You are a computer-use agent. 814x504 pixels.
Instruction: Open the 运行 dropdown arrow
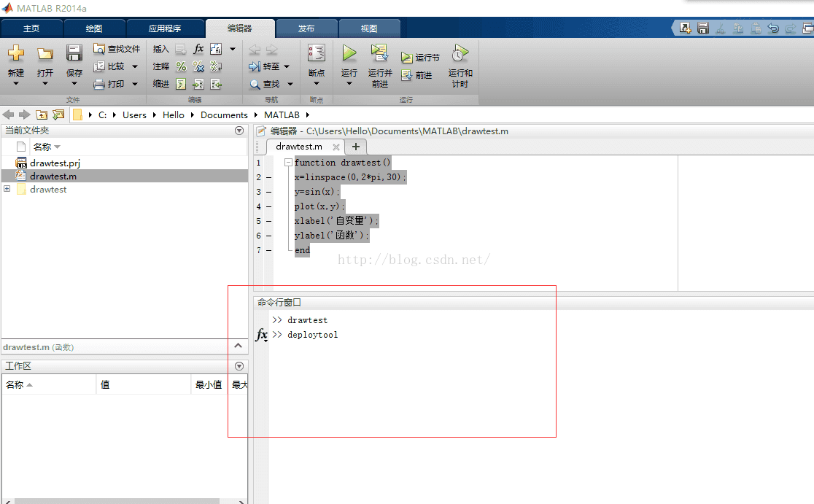coord(349,84)
